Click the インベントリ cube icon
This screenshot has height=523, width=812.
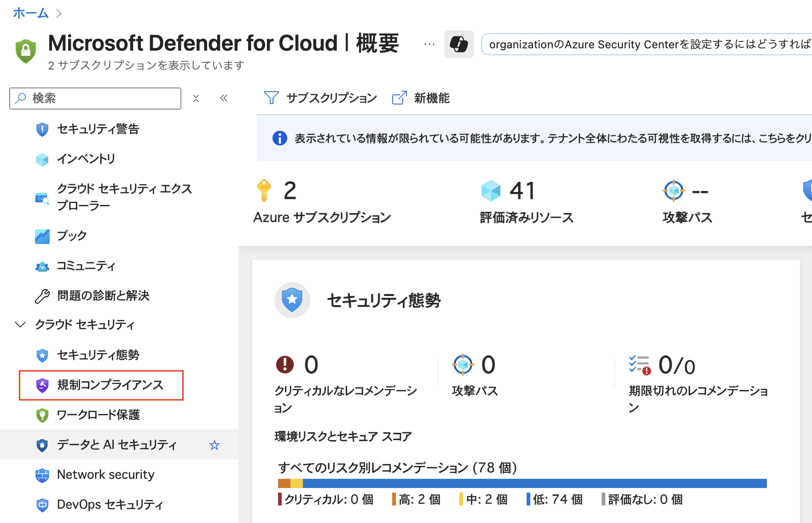point(42,159)
